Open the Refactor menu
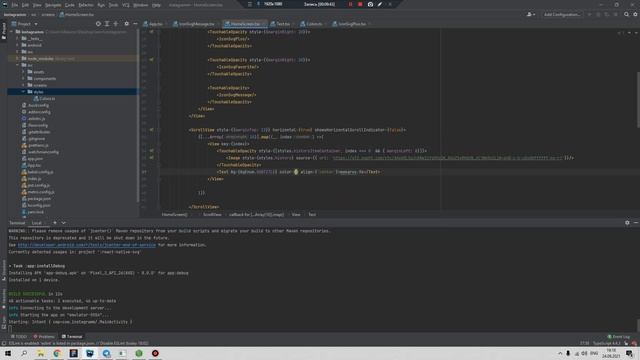Image resolution: width=640 pixels, height=360 pixels. pyautogui.click(x=86, y=5)
